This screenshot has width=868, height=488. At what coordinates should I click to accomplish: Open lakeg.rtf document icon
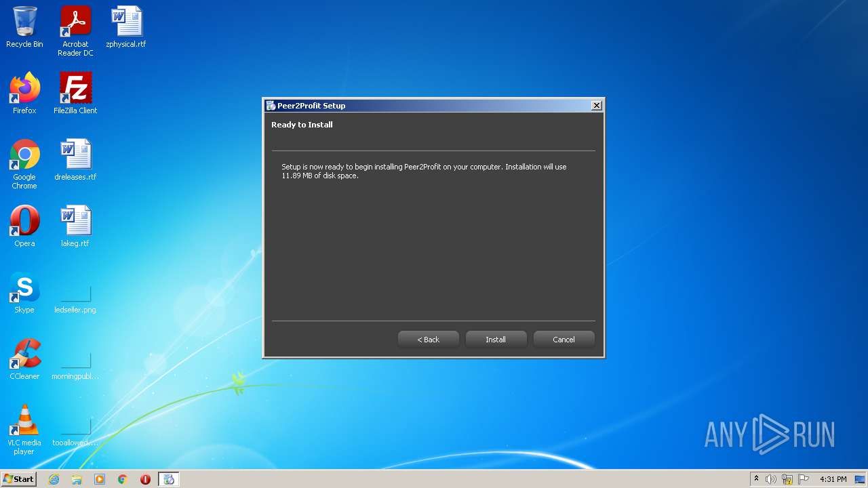pos(75,226)
